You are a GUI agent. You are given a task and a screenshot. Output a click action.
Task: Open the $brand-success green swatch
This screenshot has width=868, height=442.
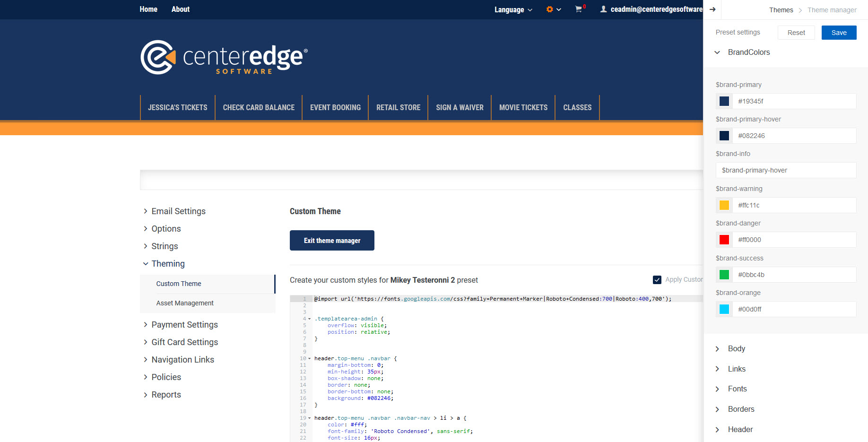pyautogui.click(x=724, y=275)
